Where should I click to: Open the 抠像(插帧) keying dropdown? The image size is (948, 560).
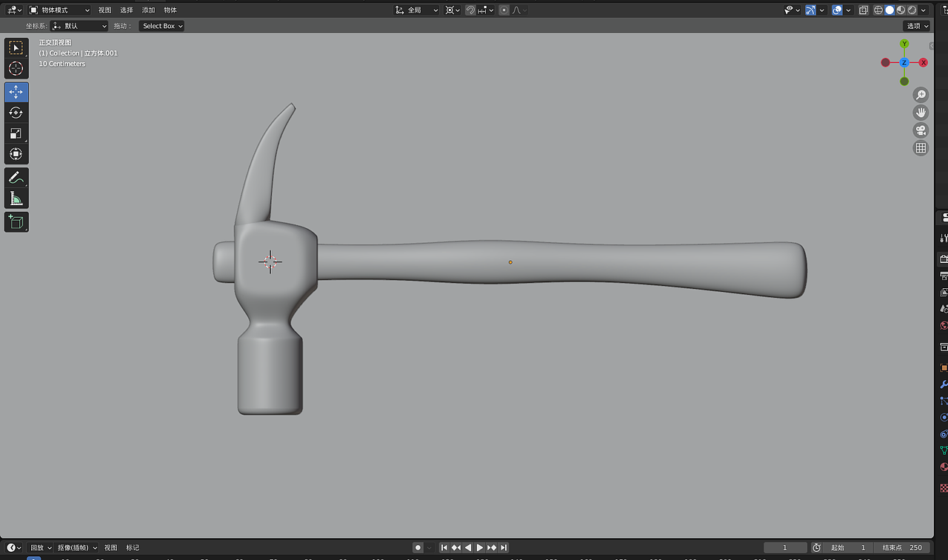pyautogui.click(x=77, y=547)
